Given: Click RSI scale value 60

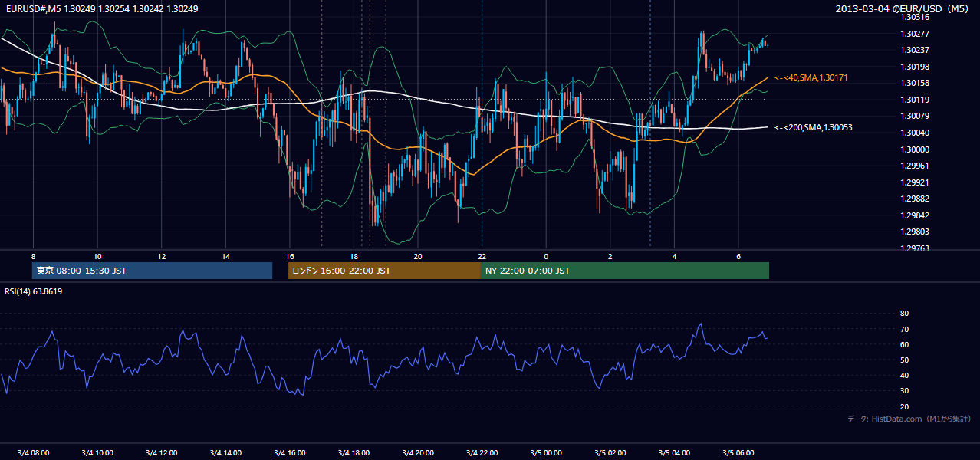Looking at the screenshot, I should (904, 344).
